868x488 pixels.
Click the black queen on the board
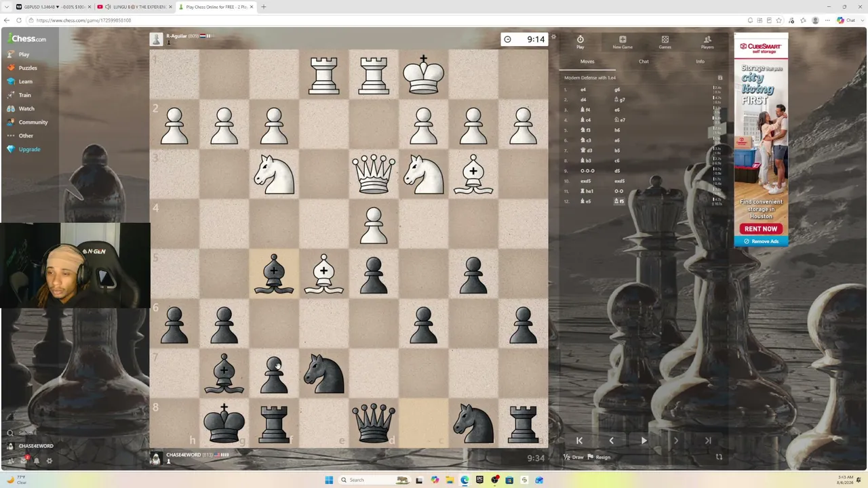pyautogui.click(x=374, y=423)
